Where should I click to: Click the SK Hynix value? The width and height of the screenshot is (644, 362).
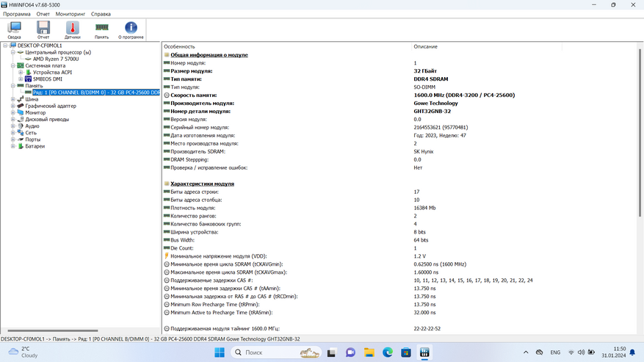coord(424,151)
